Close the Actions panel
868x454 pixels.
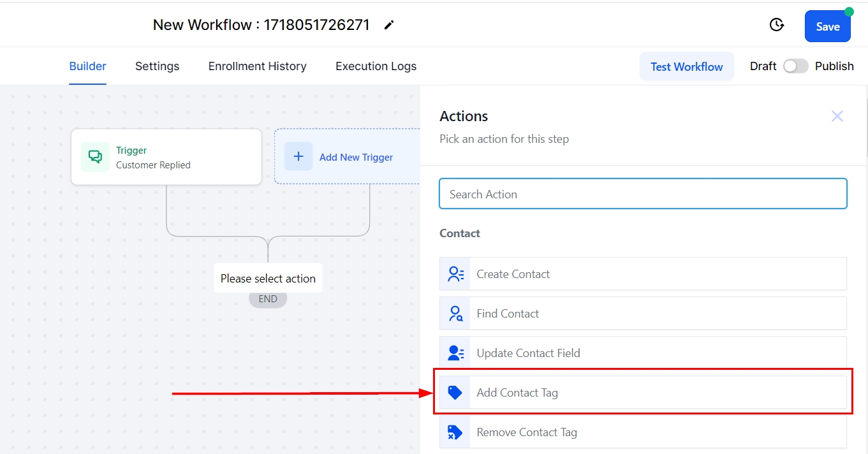pyautogui.click(x=837, y=116)
